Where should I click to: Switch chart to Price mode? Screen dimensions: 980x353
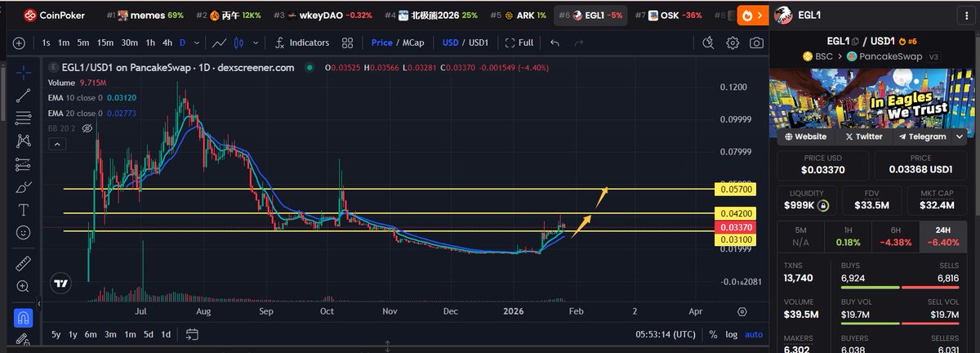381,42
